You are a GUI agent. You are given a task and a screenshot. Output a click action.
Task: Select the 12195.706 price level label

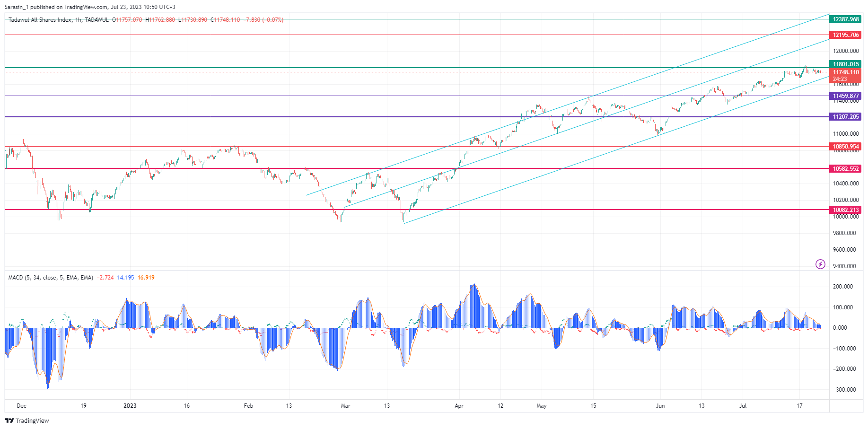pyautogui.click(x=845, y=35)
